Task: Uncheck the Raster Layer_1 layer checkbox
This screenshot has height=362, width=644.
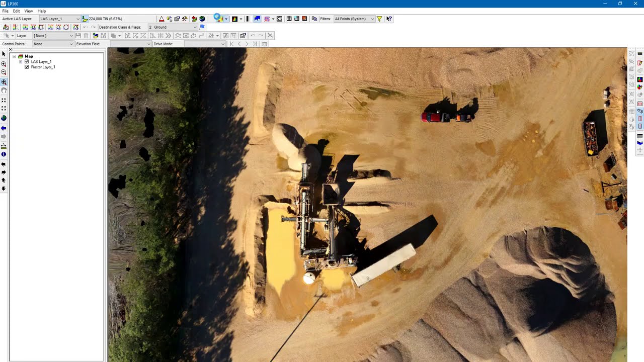Action: pyautogui.click(x=27, y=67)
